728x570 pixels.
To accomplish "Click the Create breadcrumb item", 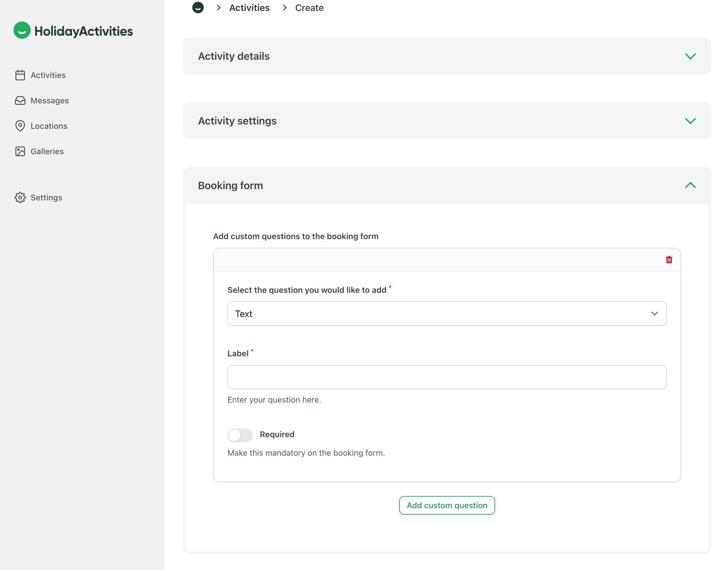I will (309, 8).
